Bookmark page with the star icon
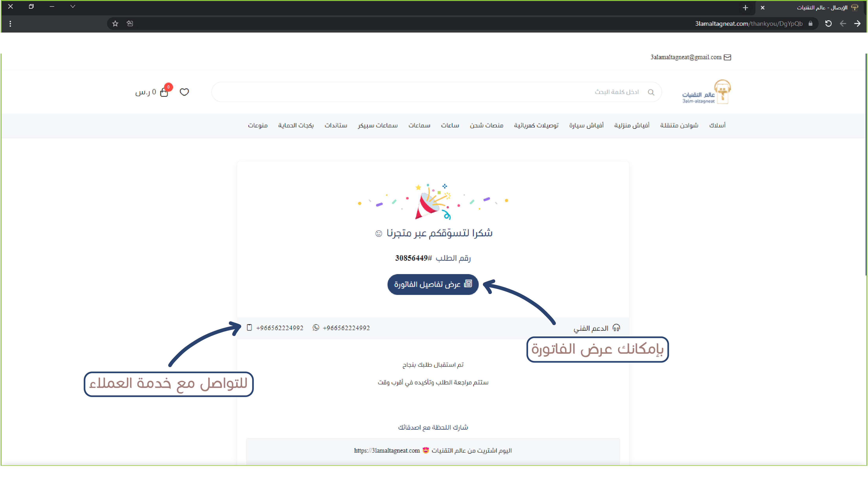The width and height of the screenshot is (868, 488). (115, 24)
